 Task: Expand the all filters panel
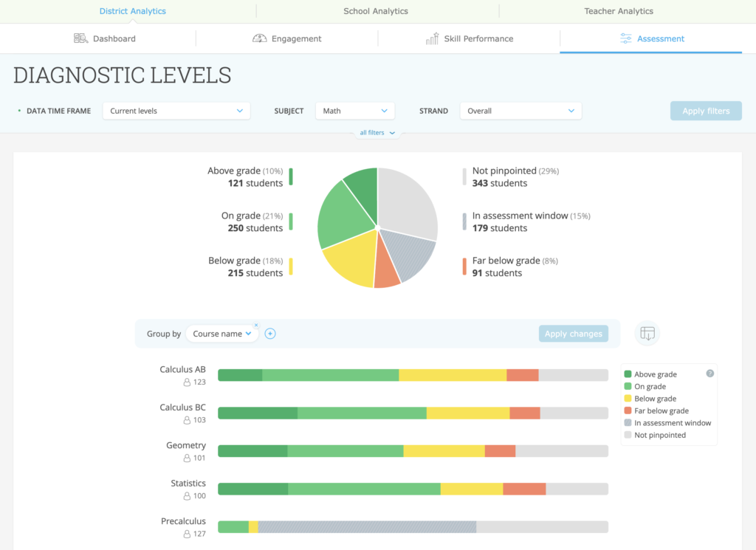377,132
